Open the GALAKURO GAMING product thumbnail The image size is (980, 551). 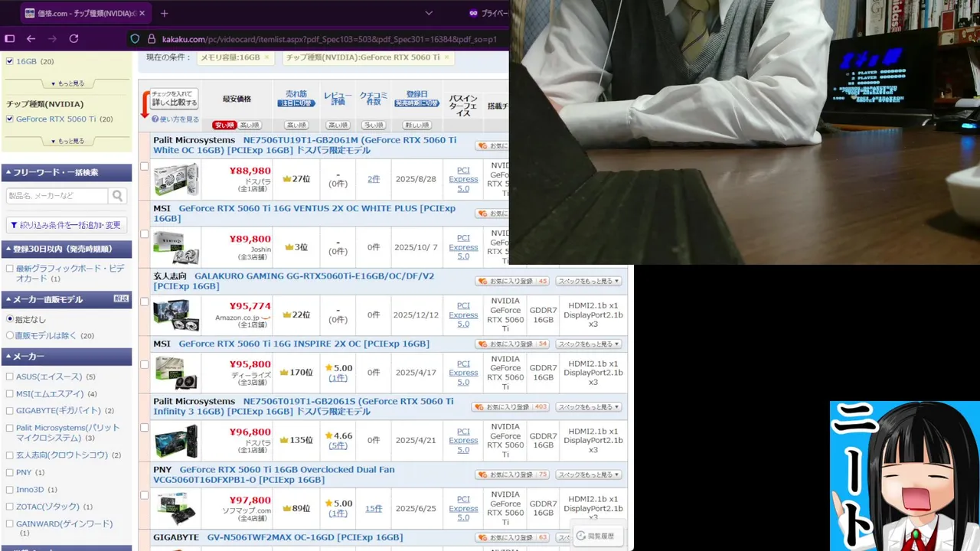pyautogui.click(x=176, y=315)
